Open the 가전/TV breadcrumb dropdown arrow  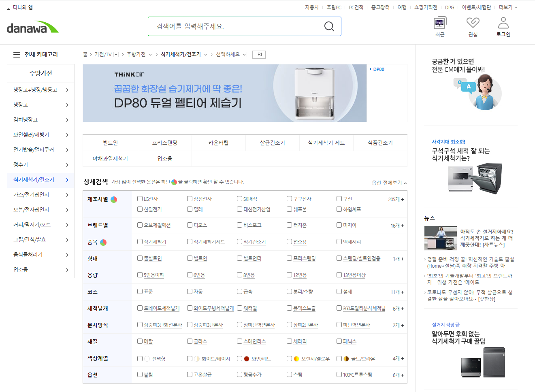(x=116, y=55)
